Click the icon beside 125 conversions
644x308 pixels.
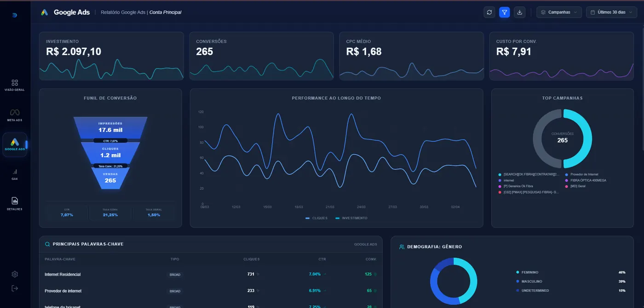pos(375,274)
